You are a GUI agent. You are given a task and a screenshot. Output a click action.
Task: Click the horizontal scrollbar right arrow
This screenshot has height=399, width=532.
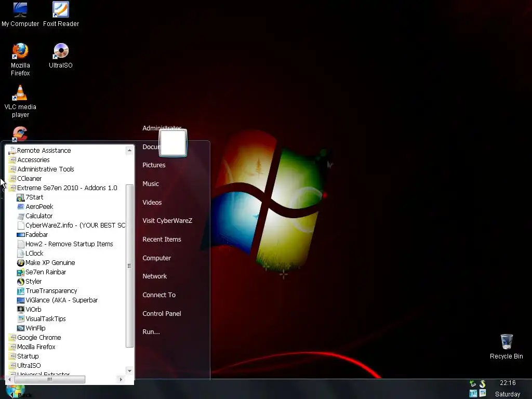coord(121,379)
